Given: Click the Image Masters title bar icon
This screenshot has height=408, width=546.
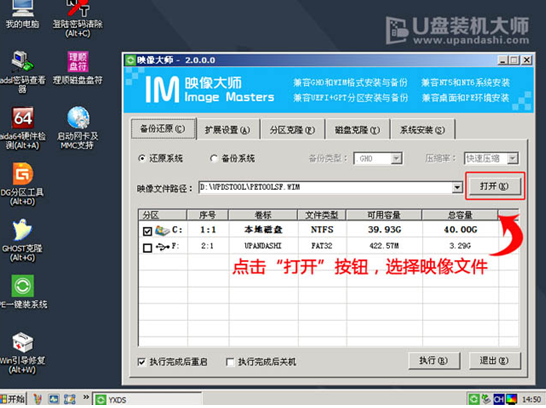Looking at the screenshot, I should point(130,60).
